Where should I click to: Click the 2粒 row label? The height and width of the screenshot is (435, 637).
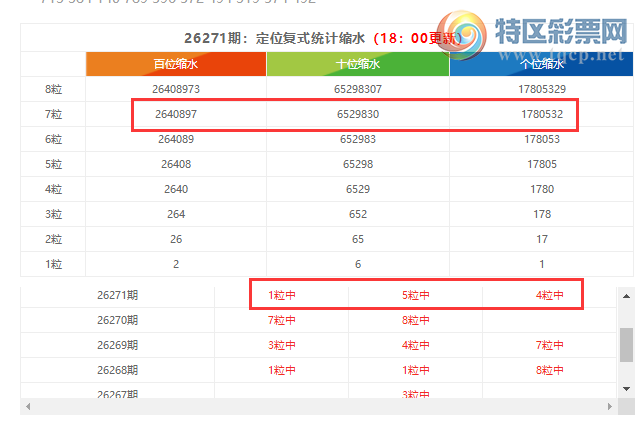[53, 239]
